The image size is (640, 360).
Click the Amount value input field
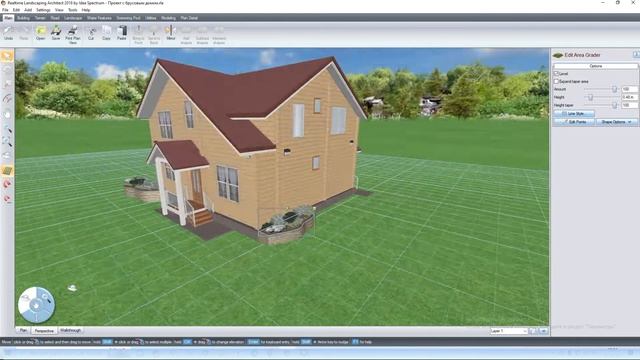[629, 89]
